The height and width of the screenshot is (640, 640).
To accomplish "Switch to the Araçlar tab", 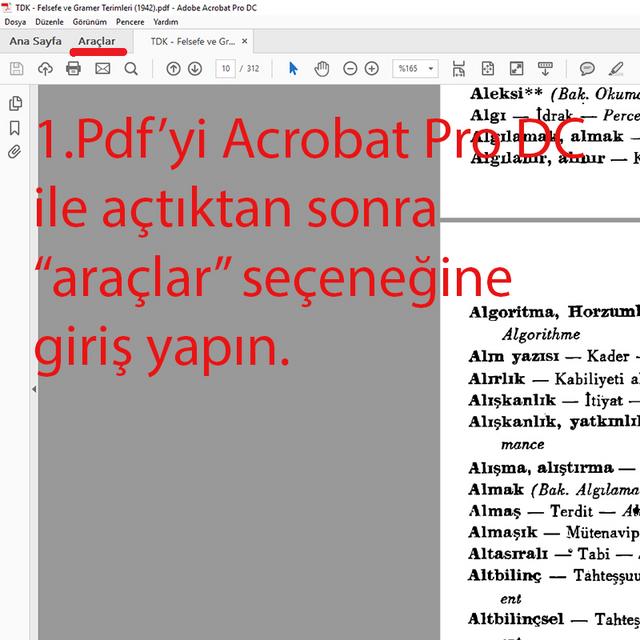I will click(97, 41).
